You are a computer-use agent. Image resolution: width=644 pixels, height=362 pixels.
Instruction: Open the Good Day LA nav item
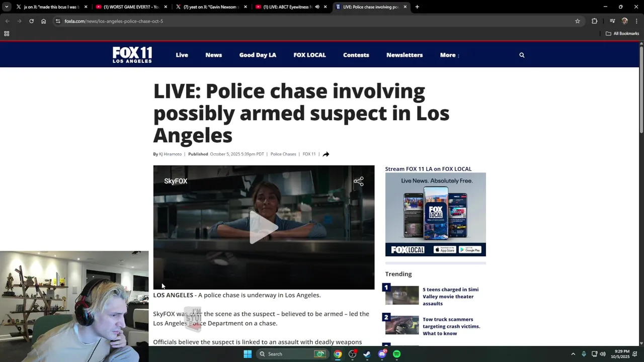pos(258,55)
